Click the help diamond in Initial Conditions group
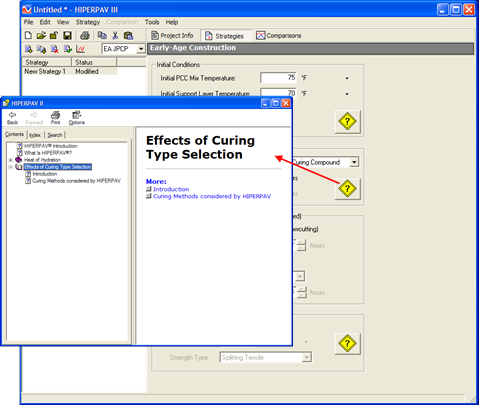The height and width of the screenshot is (406, 480). point(347,121)
